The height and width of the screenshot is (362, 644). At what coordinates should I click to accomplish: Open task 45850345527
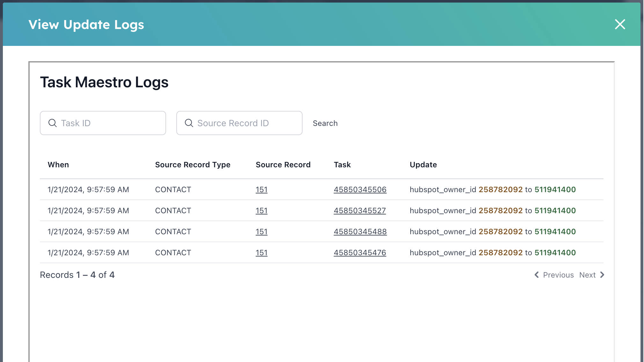(x=360, y=210)
